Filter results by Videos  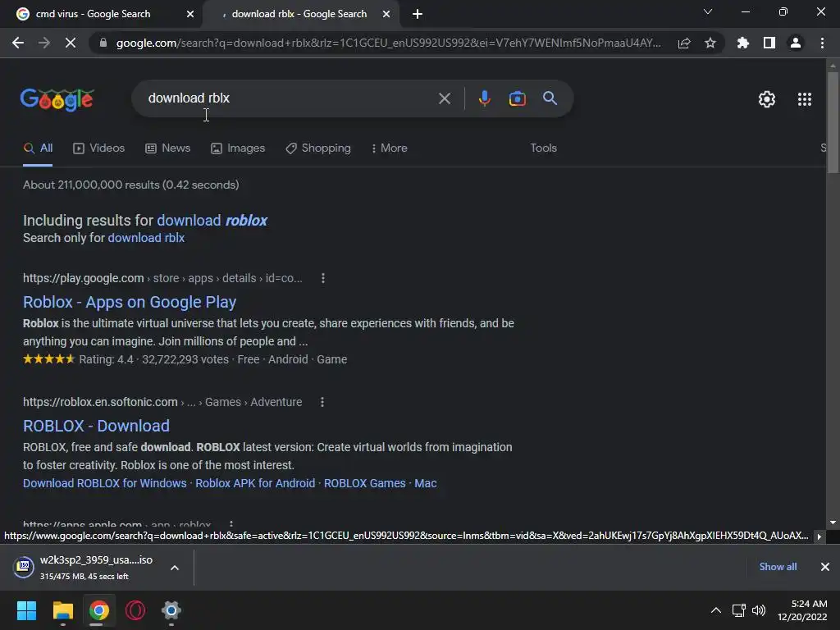click(x=99, y=148)
